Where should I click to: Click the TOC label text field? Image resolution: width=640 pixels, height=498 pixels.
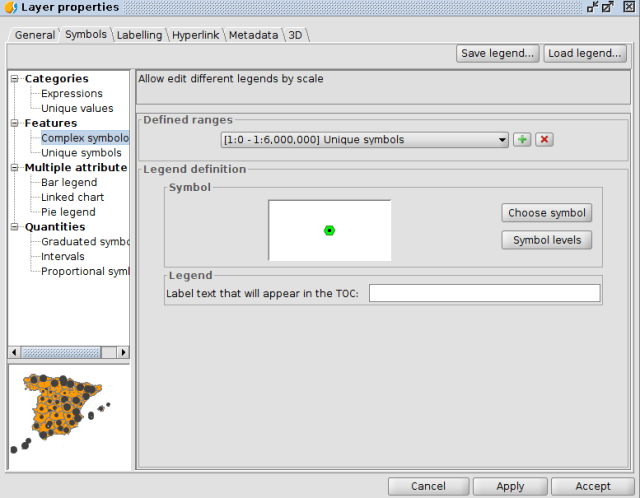point(484,293)
